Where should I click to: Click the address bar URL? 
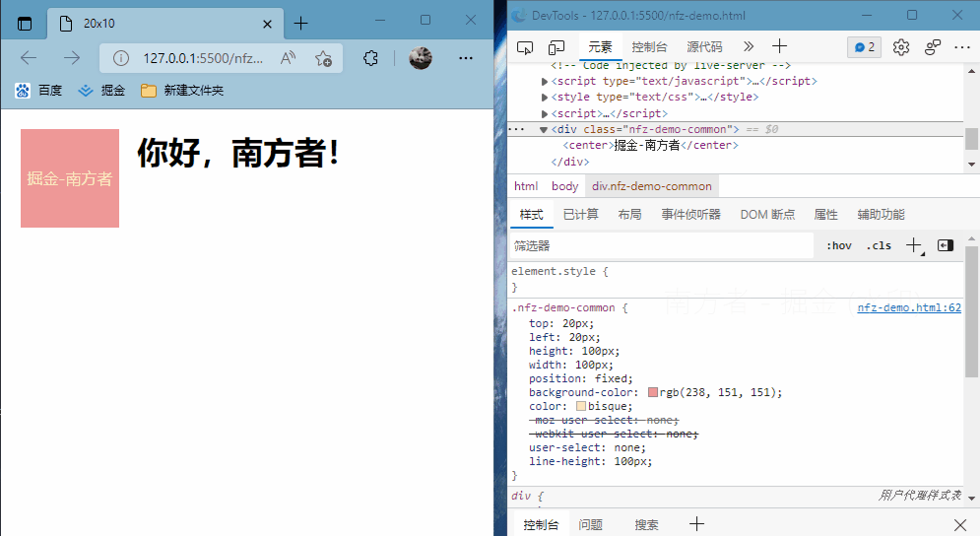click(203, 58)
